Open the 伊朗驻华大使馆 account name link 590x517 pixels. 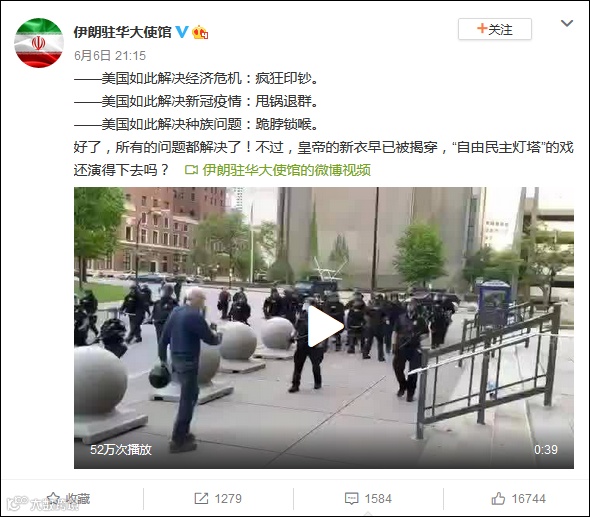[122, 32]
